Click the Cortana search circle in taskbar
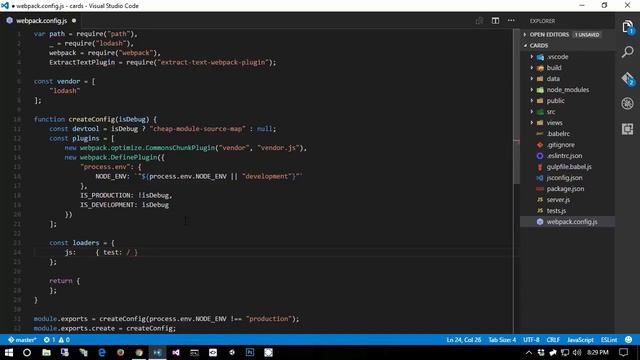 click(27, 352)
